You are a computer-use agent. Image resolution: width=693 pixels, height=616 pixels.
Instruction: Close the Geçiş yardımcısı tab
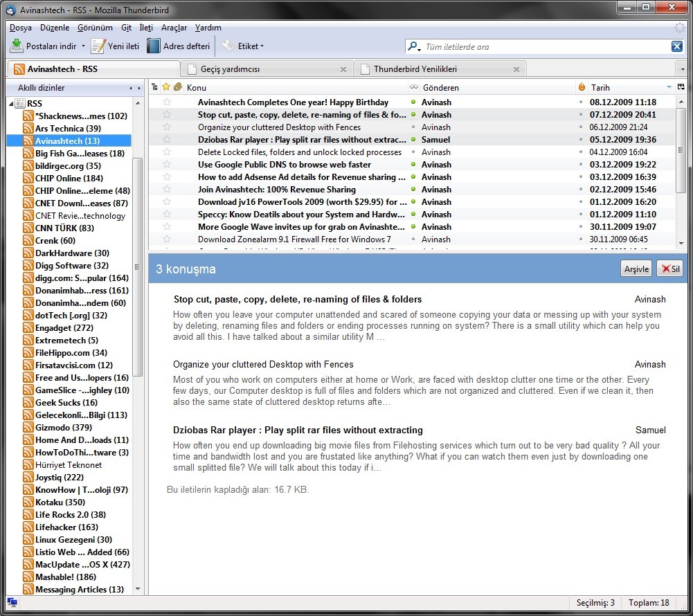tap(343, 69)
